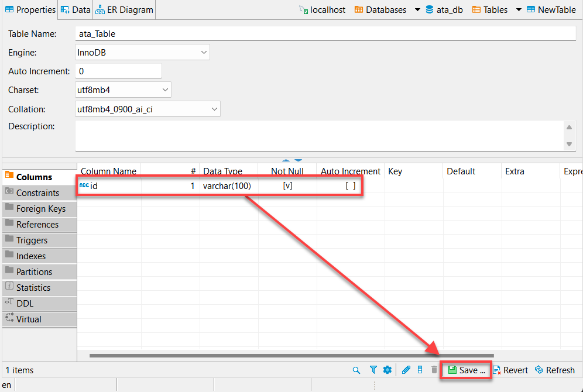Switch to the Data tab
Image resolution: width=583 pixels, height=392 pixels.
coord(76,10)
